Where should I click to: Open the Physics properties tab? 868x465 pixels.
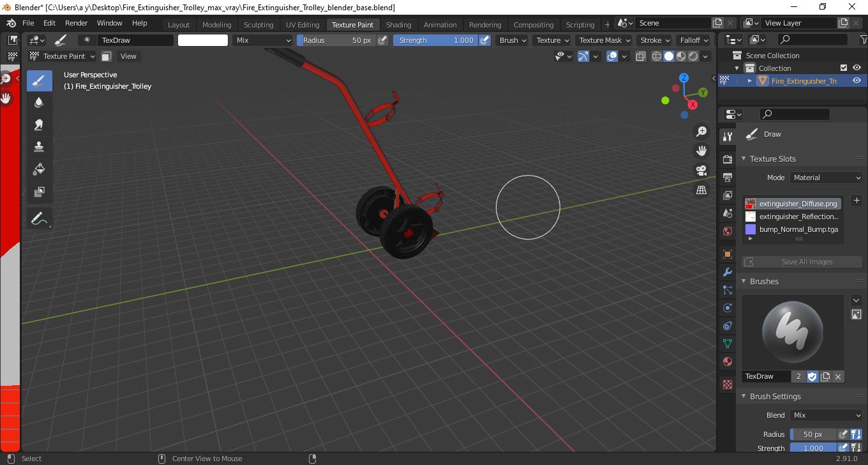coord(727,308)
